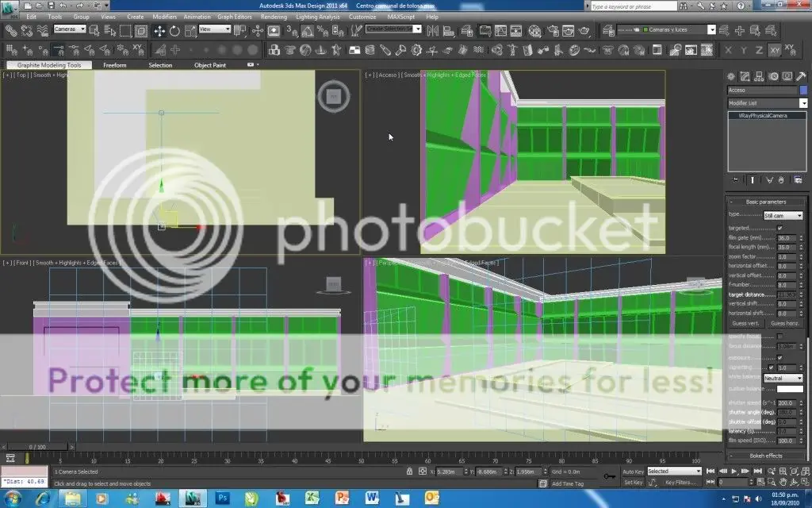Enable the specify focus checkbox
Viewport: 812px width, 508px height.
click(780, 337)
